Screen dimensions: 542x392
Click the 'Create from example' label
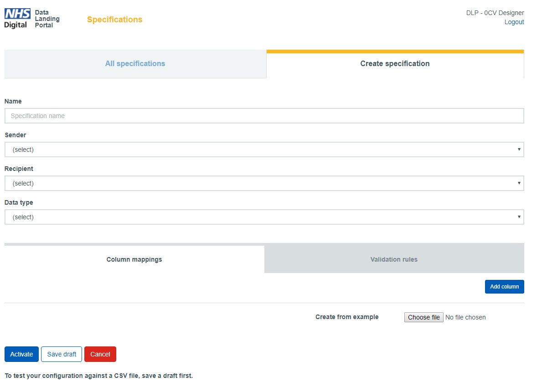pos(347,317)
